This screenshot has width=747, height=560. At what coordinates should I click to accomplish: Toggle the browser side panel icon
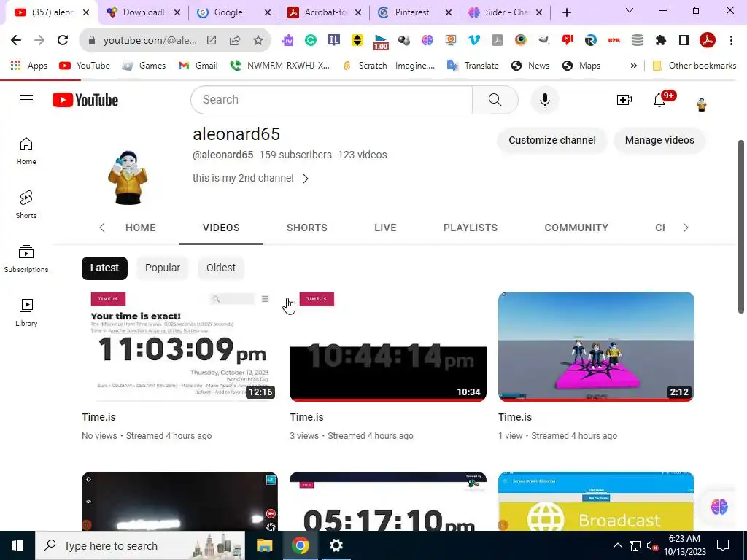684,41
